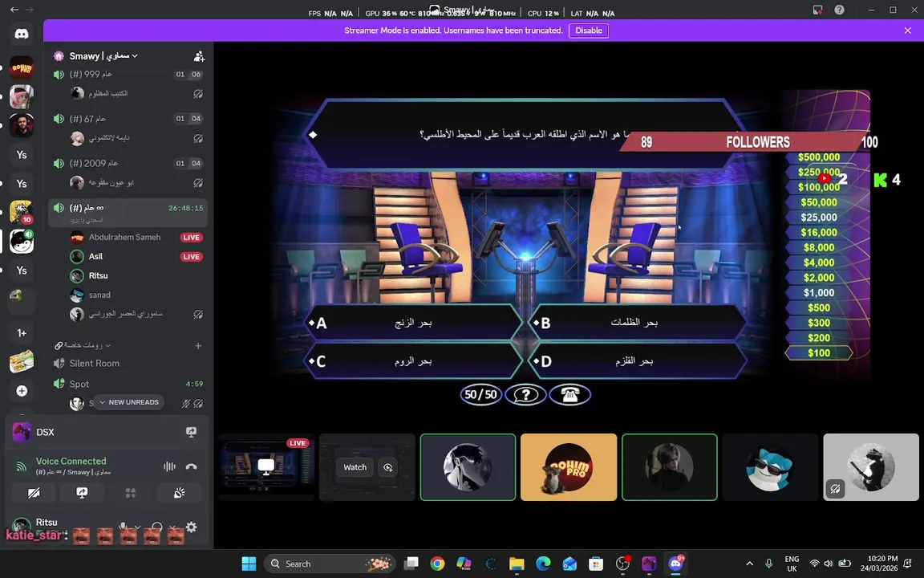This screenshot has height=578, width=924.
Task: Use the 50/50 lifeline
Action: coord(481,395)
